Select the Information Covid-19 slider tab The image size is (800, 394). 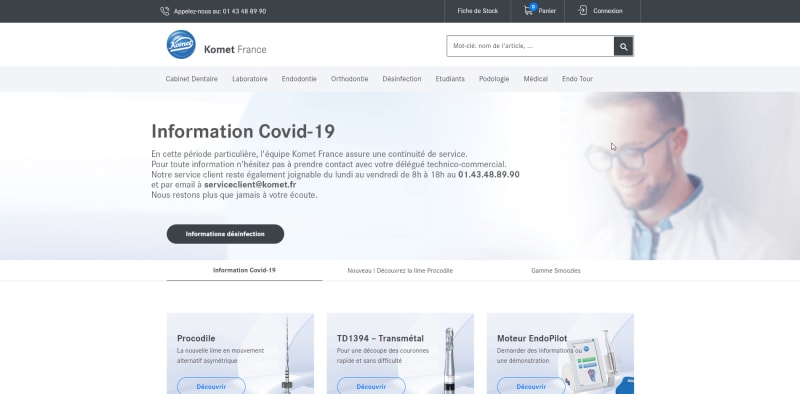[x=244, y=270]
